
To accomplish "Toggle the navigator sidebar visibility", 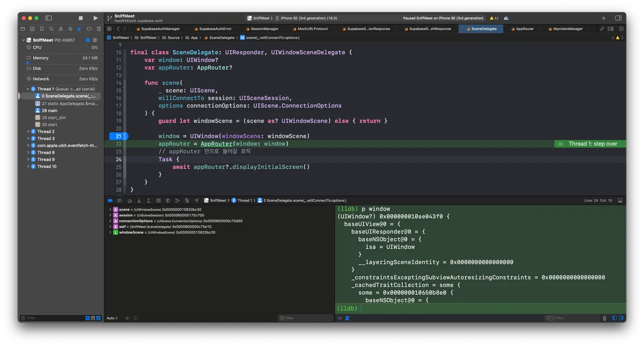I will [49, 18].
